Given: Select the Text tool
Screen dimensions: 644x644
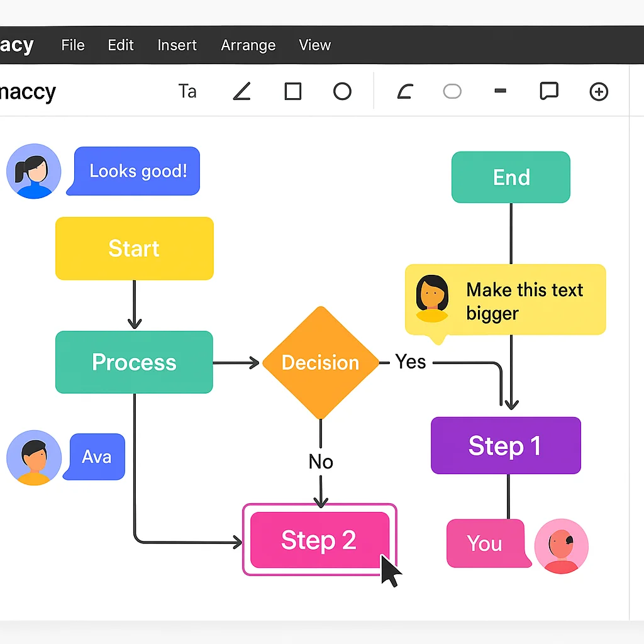Looking at the screenshot, I should tap(187, 91).
